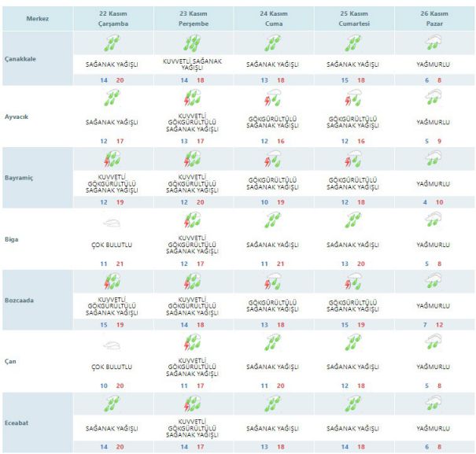This screenshot has height=454, width=476.
Task: Open the Bozcaada row label
Action: tap(20, 300)
